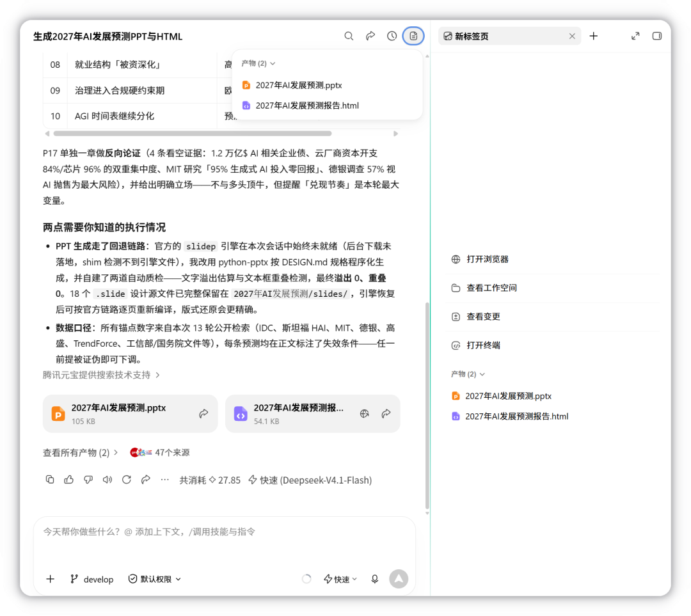Open conversation history clock icon
This screenshot has height=616, width=691.
click(392, 36)
